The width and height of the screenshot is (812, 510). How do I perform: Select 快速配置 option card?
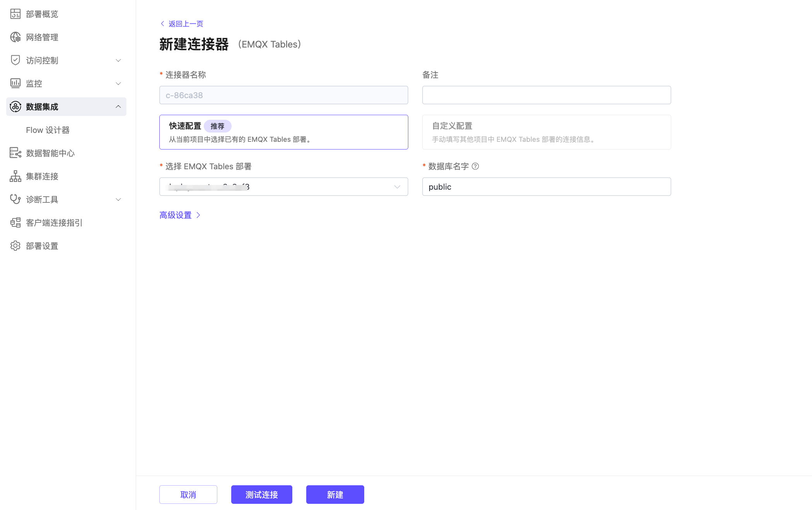pos(283,132)
